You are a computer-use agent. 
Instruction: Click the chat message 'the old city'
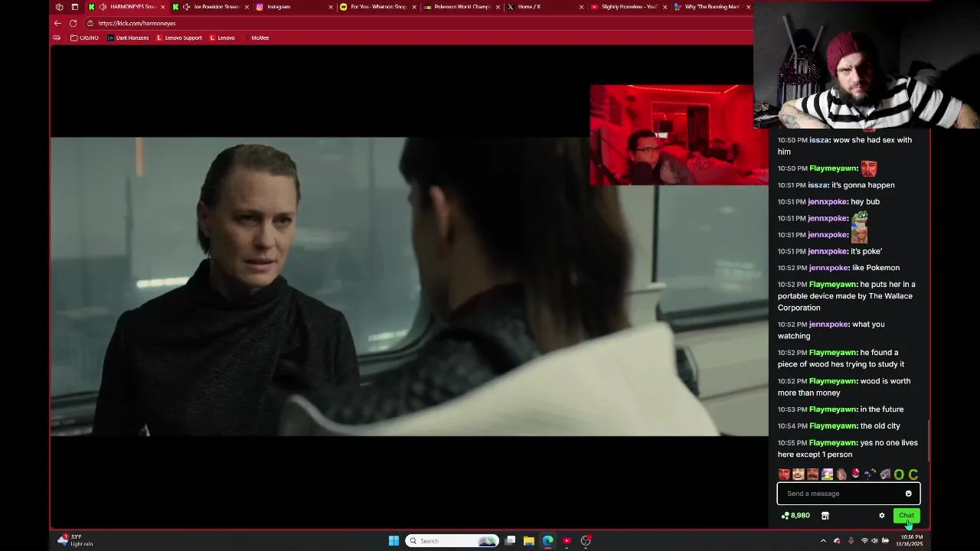coord(880,426)
